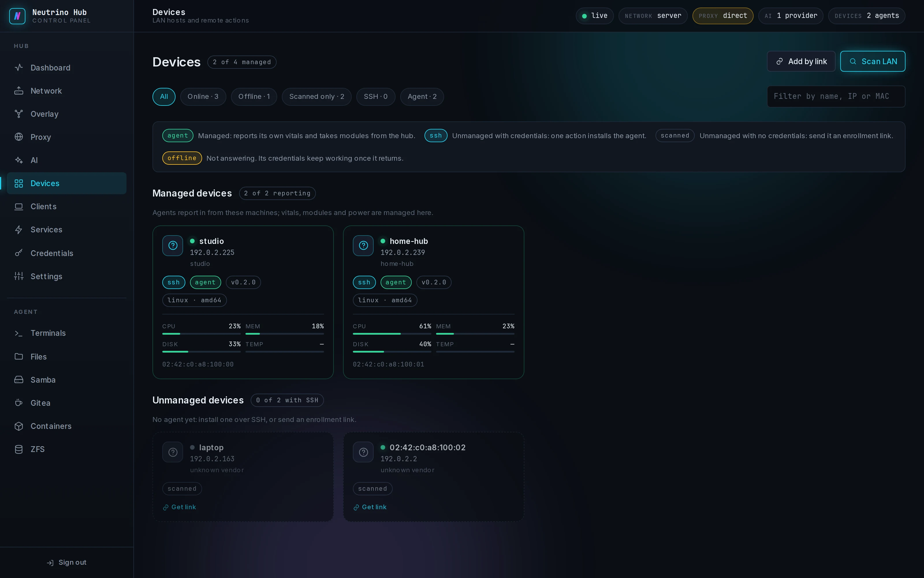Click the 2 of 2 reporting badge

[277, 193]
